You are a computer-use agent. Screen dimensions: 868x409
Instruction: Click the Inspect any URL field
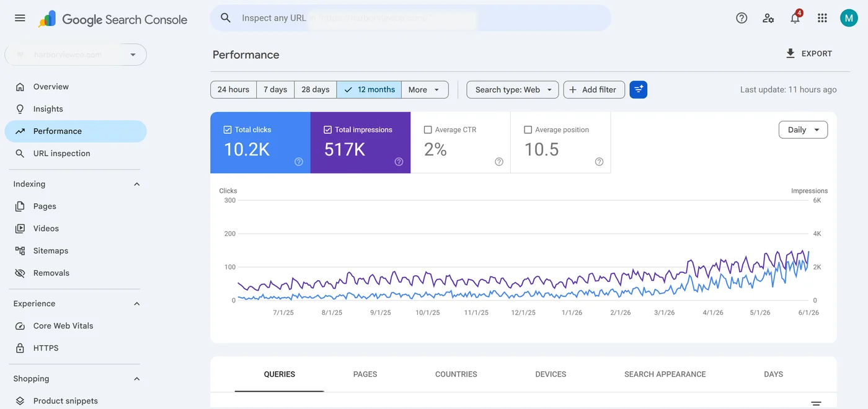pos(410,18)
